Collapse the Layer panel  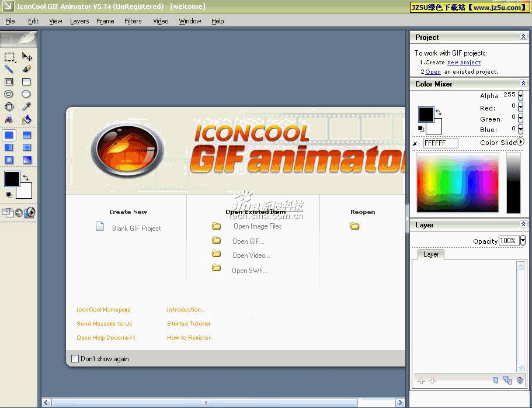523,224
